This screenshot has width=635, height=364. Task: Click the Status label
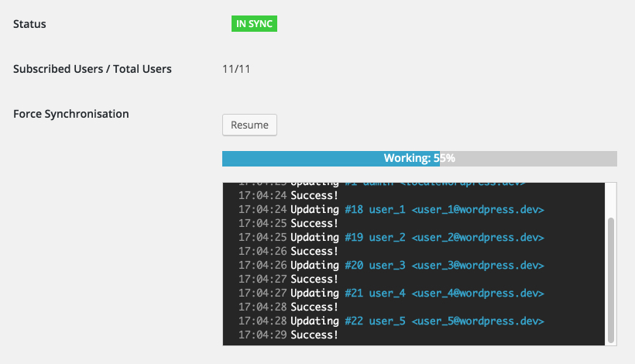click(29, 24)
